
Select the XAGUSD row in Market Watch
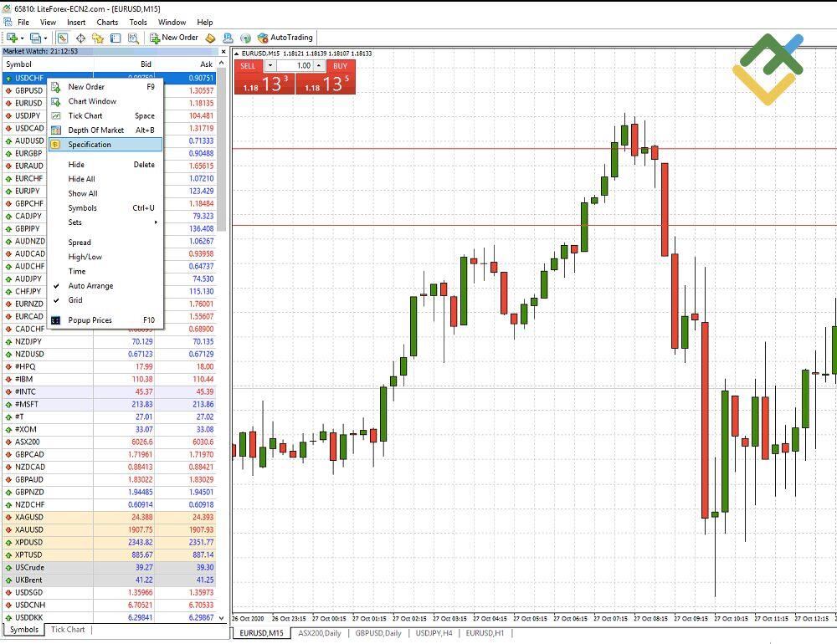[28, 517]
